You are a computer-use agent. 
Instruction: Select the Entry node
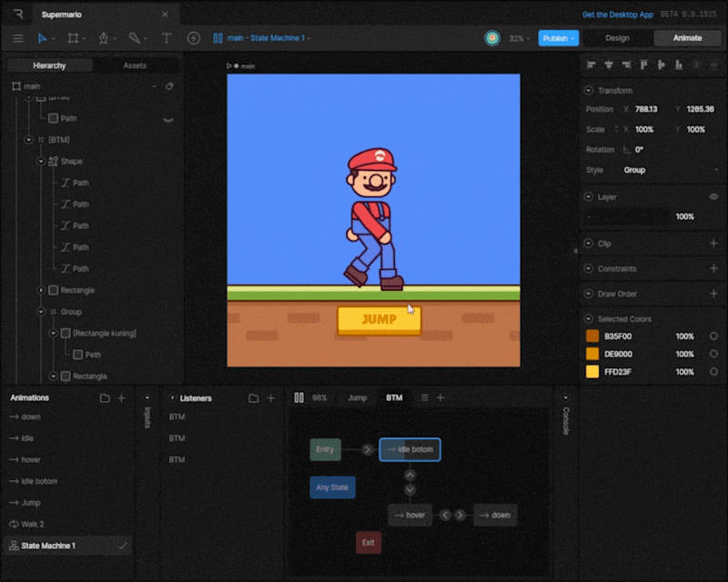(x=325, y=449)
